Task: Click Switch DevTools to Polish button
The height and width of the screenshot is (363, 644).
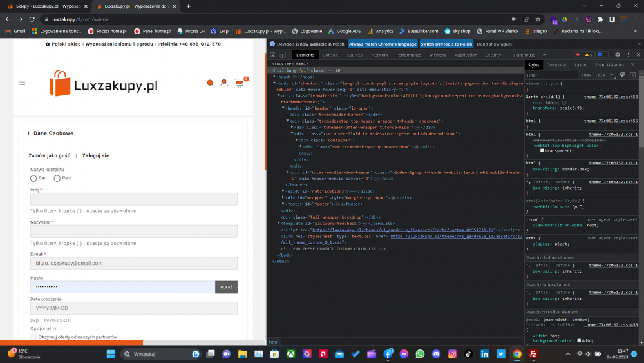Action: click(446, 44)
